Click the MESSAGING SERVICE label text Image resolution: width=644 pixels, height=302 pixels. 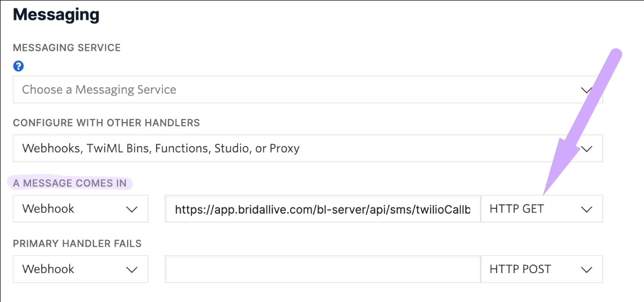pos(67,48)
